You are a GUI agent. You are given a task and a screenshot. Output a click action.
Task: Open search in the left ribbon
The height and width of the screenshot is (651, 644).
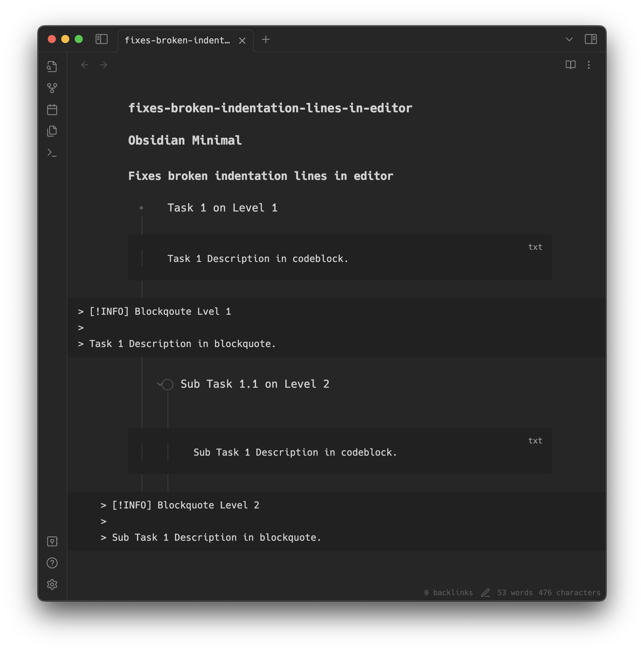(x=52, y=67)
